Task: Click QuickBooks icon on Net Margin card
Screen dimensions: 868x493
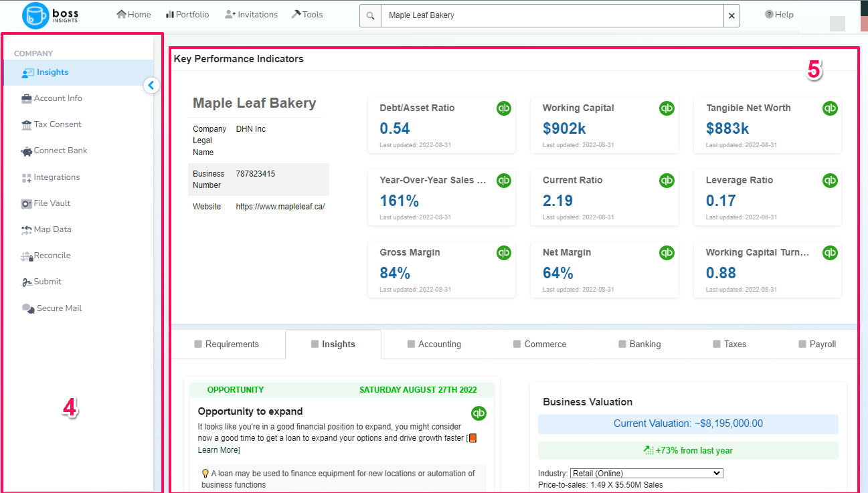Action: pyautogui.click(x=667, y=253)
